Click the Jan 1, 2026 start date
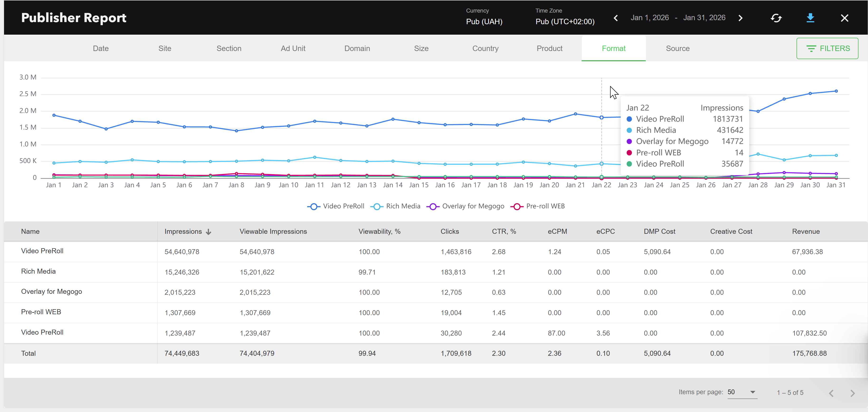Screen dimensions: 868x412 649,18
